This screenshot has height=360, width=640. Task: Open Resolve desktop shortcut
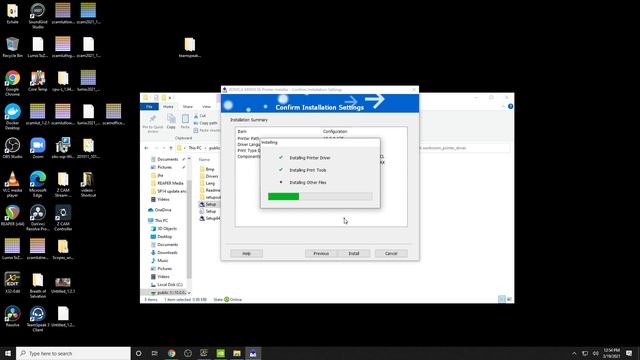(x=13, y=316)
